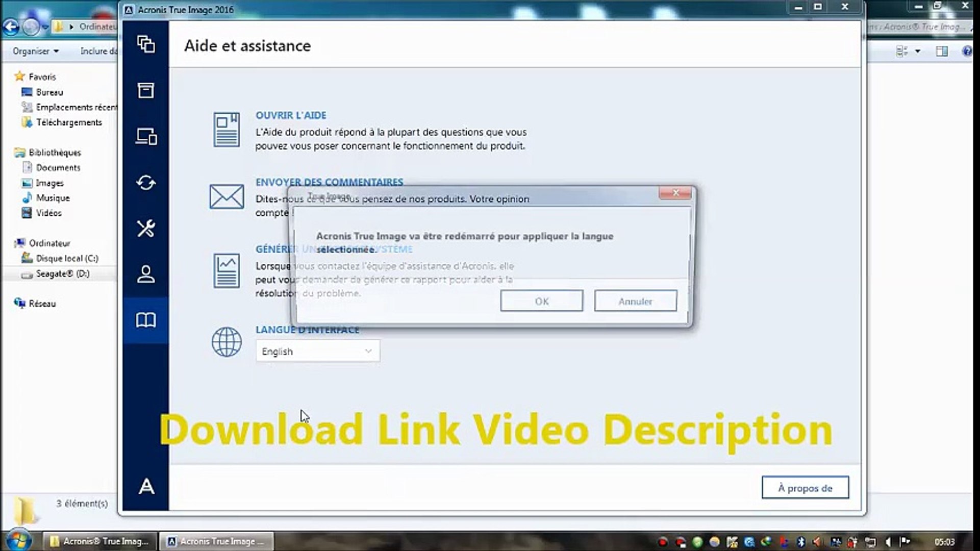Open the Account section person icon
Viewport: 980px width, 551px height.
tap(146, 274)
